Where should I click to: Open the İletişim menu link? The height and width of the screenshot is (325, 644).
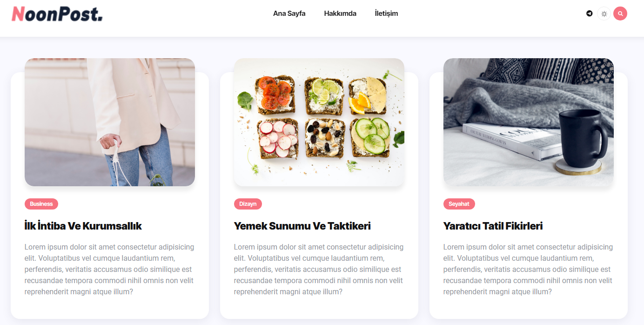coord(386,14)
